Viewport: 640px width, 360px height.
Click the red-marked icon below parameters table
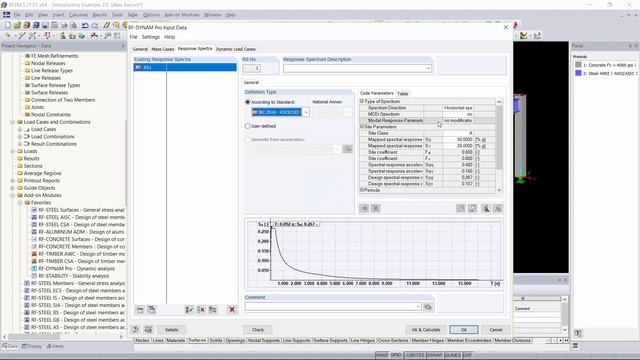point(485,208)
